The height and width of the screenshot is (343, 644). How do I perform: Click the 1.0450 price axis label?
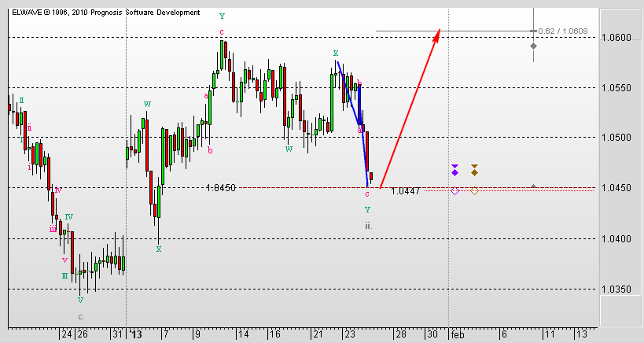click(x=616, y=188)
